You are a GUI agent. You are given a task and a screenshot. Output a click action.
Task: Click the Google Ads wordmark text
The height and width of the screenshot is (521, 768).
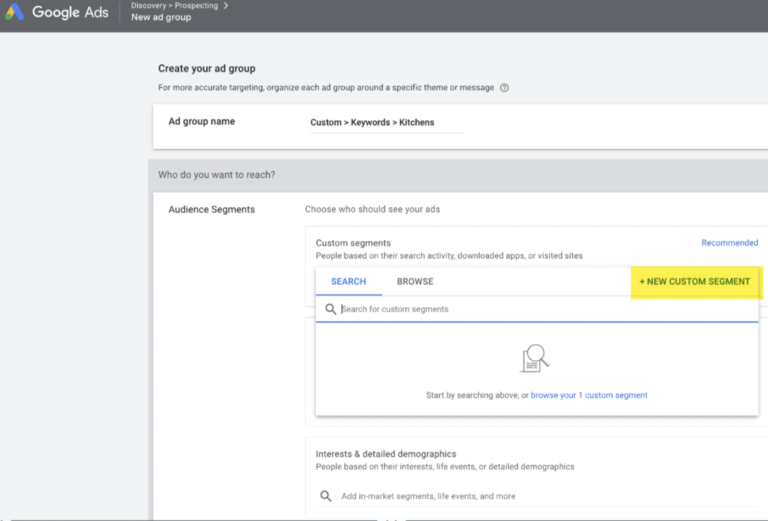(x=69, y=13)
